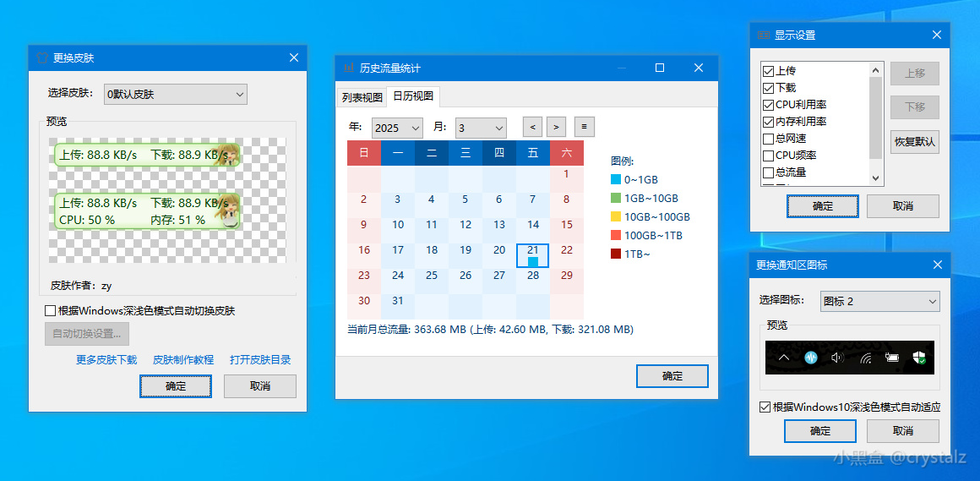Open the 打开皮肤目录 link
The height and width of the screenshot is (481, 980).
pyautogui.click(x=260, y=359)
